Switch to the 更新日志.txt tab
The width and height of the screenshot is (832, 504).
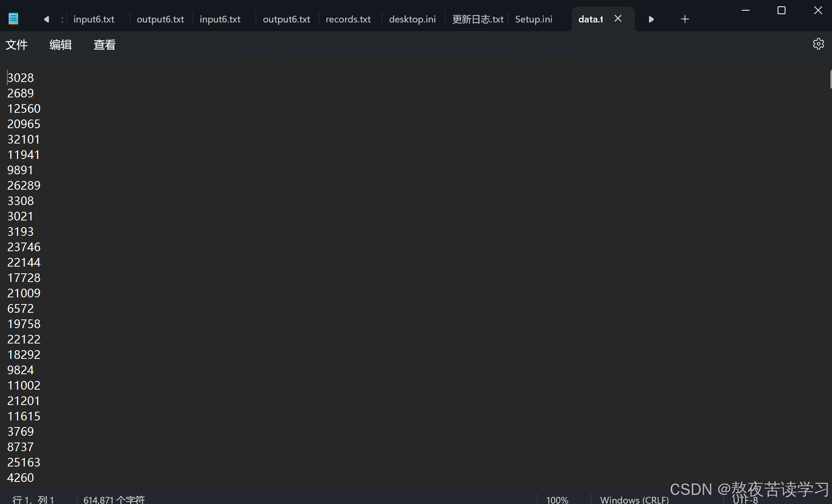click(x=478, y=19)
